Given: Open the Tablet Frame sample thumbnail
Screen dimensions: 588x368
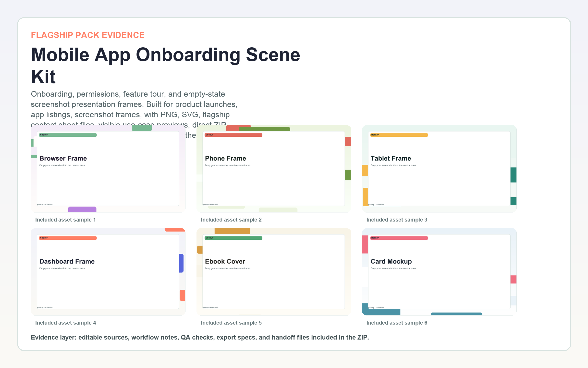Looking at the screenshot, I should pos(439,169).
